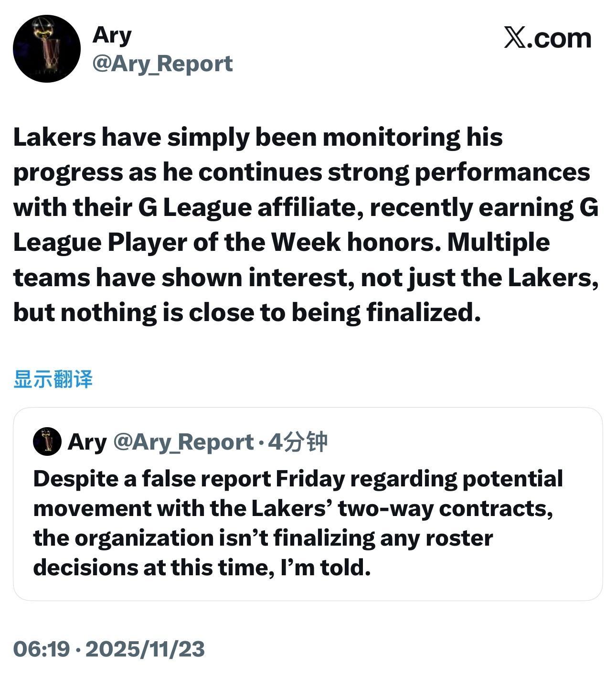Open quoted post starting "Despite a false report"
Image resolution: width=616 pixels, height=678 pixels.
pyautogui.click(x=297, y=479)
